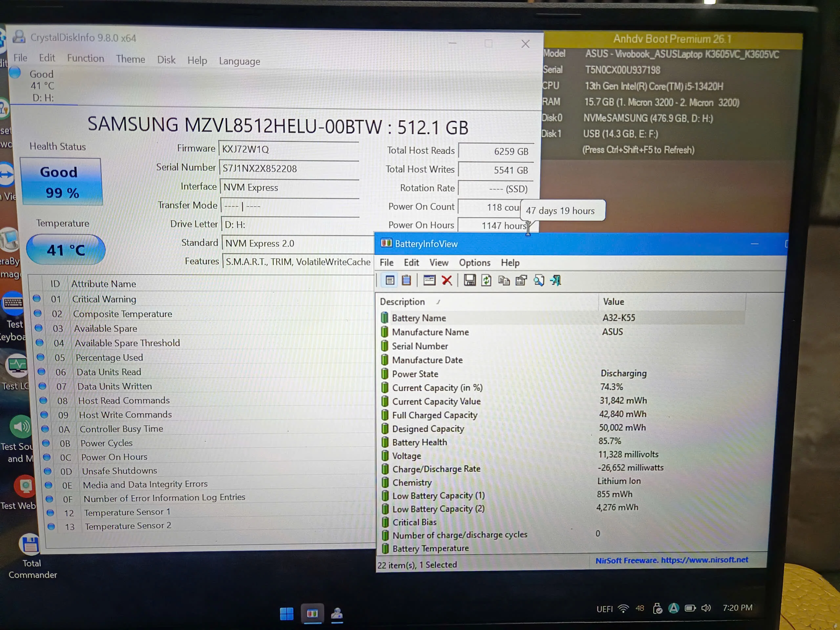Open the Language menu in CrystalDiskInfo
The width and height of the screenshot is (840, 630).
(x=240, y=61)
